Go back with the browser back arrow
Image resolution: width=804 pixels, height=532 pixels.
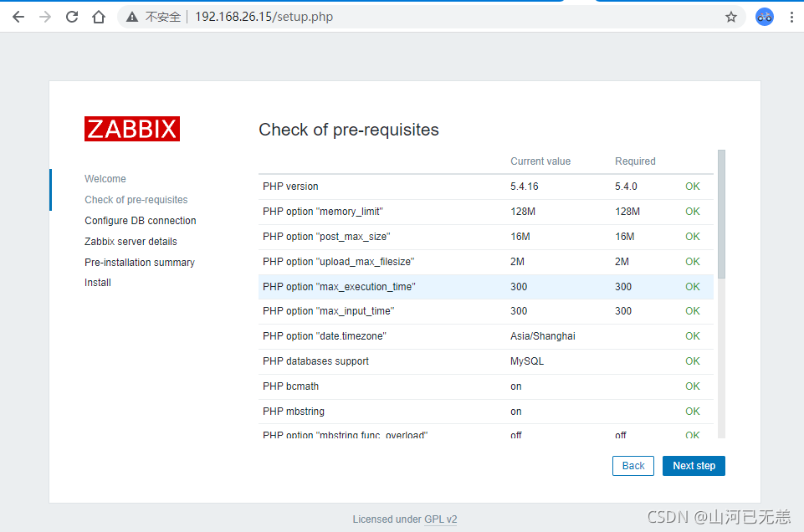pyautogui.click(x=18, y=17)
